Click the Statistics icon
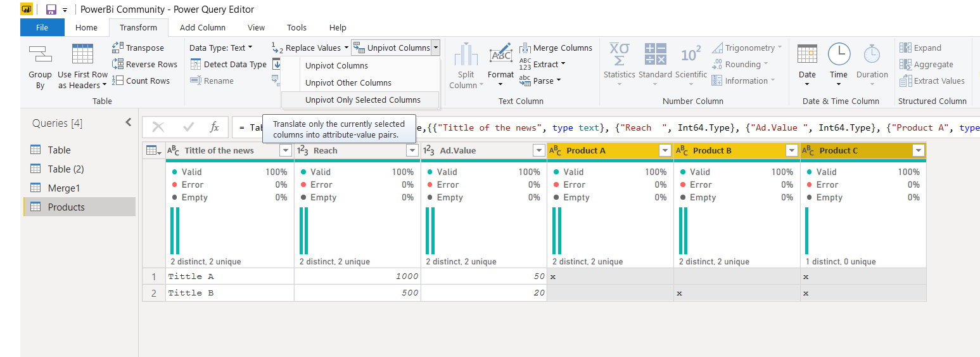This screenshot has height=357, width=980. click(619, 55)
